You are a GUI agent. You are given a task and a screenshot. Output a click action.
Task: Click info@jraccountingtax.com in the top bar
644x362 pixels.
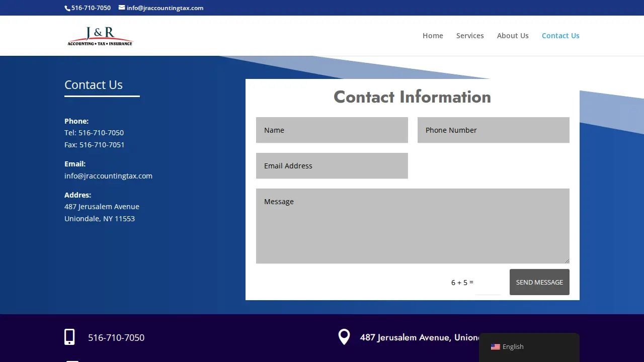[165, 8]
